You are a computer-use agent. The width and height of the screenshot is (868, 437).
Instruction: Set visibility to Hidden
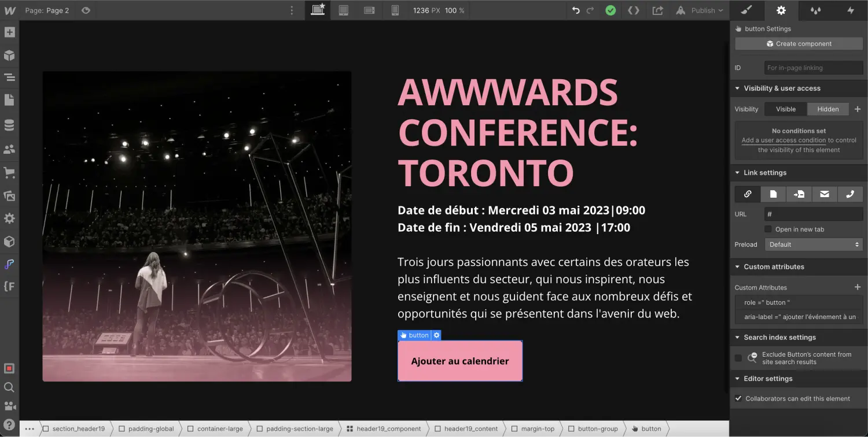(x=828, y=109)
